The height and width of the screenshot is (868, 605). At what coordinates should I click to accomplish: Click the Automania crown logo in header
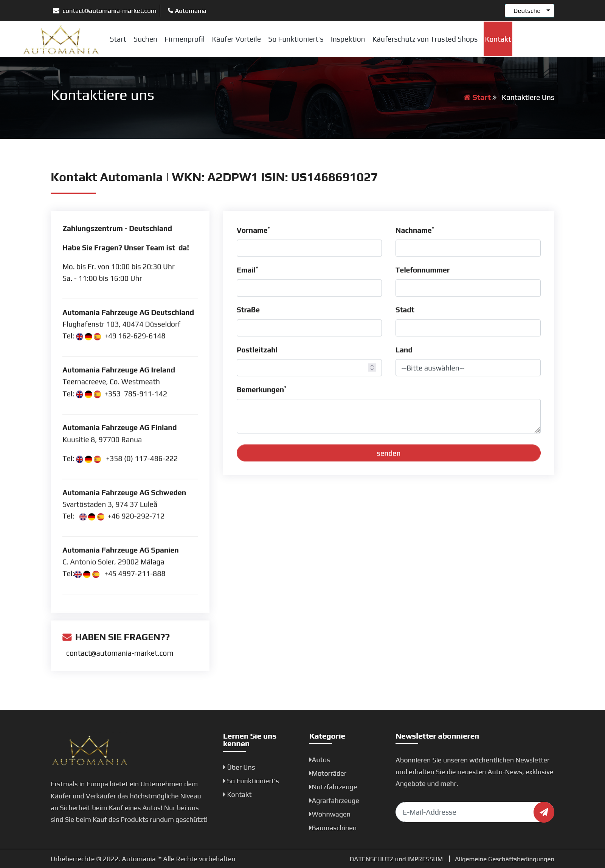61,40
